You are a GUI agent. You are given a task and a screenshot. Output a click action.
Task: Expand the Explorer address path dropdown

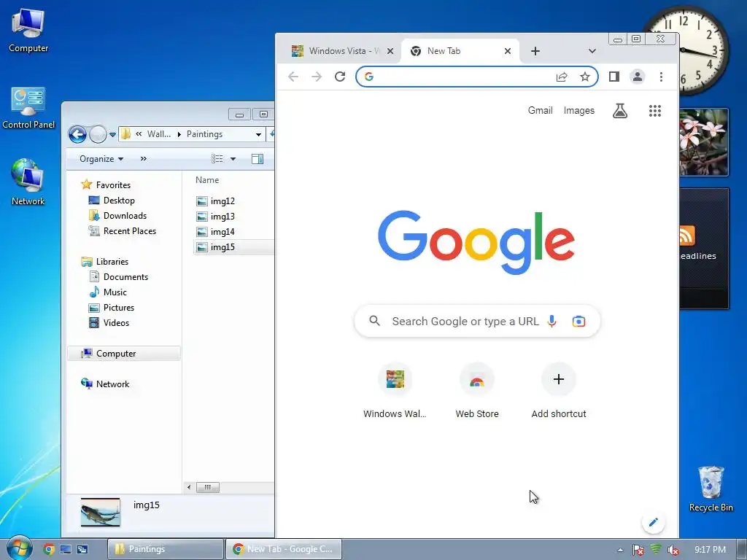click(x=258, y=134)
